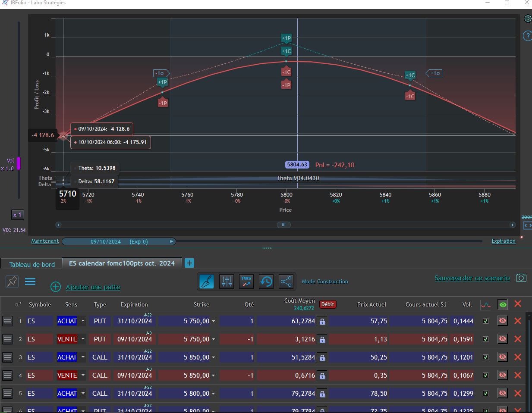Click the 31/10/2024 expiration of leg 1

pos(135,321)
